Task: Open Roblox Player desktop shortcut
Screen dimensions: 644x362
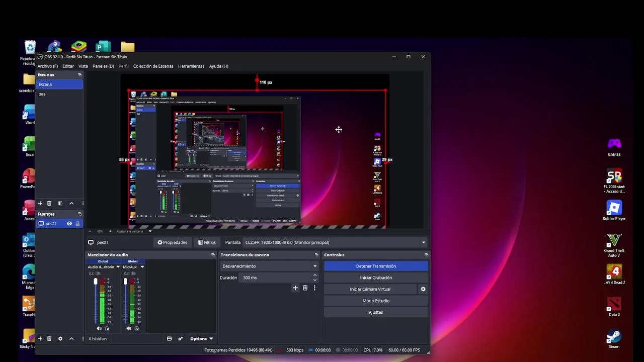Action: coord(614,210)
